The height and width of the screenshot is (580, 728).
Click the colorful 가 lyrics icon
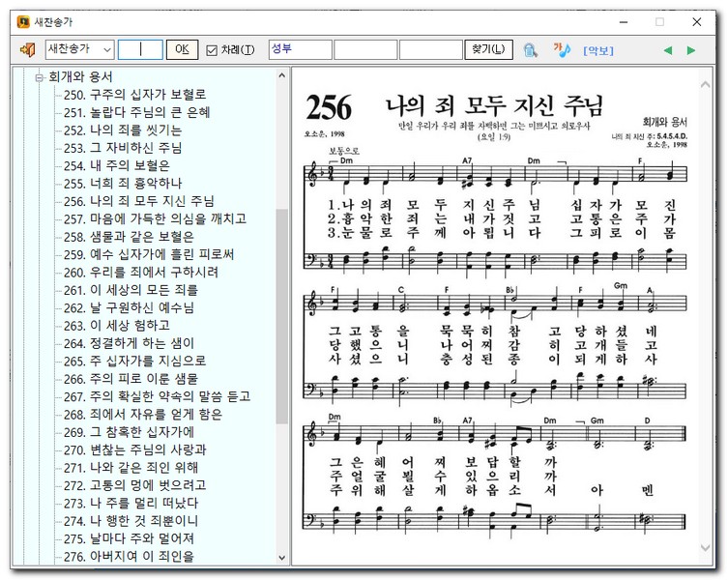pyautogui.click(x=562, y=49)
